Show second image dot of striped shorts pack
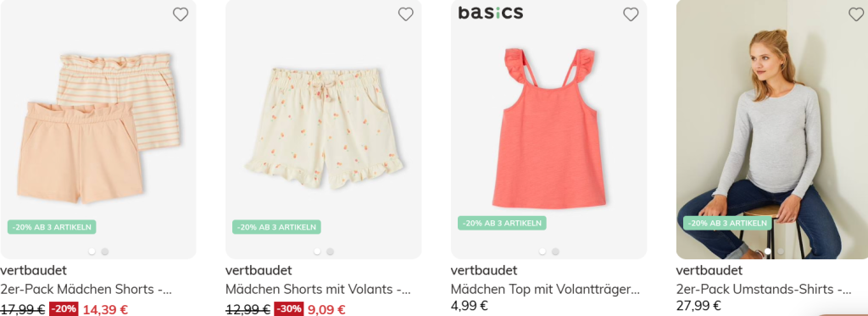 point(105,252)
